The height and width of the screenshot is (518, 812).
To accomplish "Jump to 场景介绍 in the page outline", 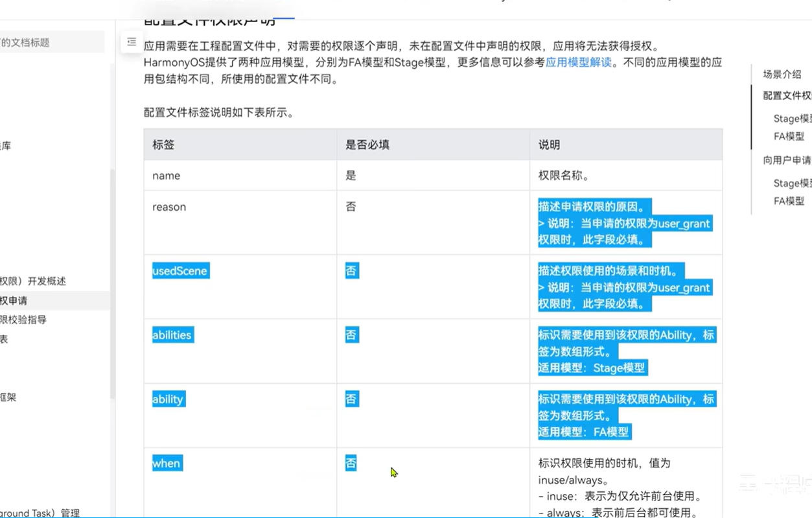I will (782, 74).
